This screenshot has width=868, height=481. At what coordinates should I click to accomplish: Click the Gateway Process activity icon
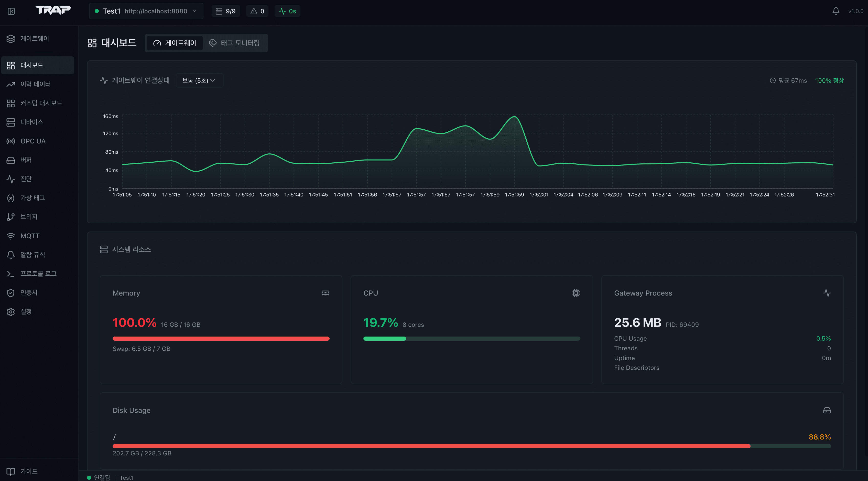tap(827, 293)
